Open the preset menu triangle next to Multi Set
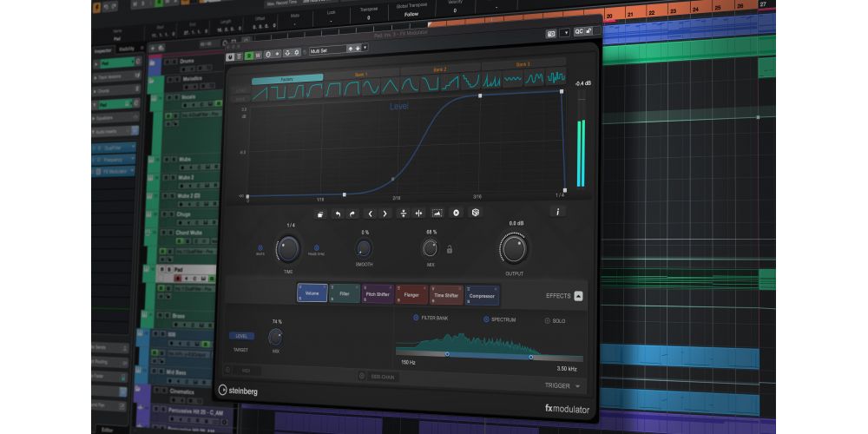Screen dimensions: 868x434 tap(365, 48)
